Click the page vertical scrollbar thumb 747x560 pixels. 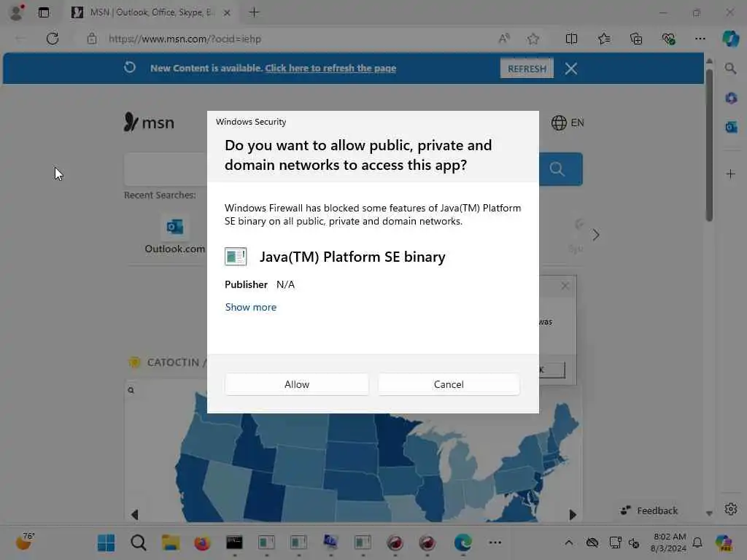709,145
